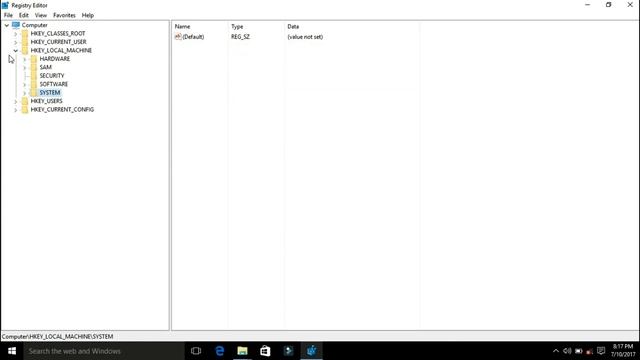
Task: Launch Microsoft Edge from taskbar
Action: [220, 351]
